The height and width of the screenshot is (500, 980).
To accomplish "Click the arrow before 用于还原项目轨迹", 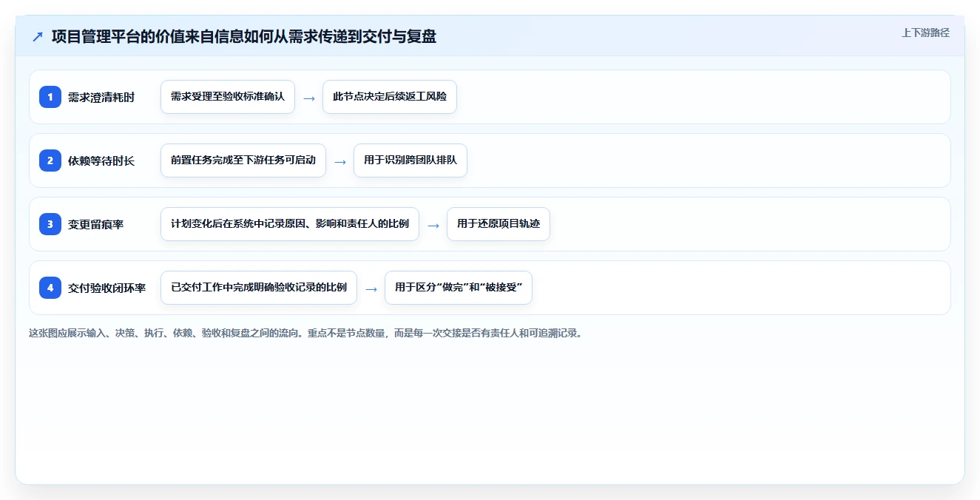I will coord(433,225).
